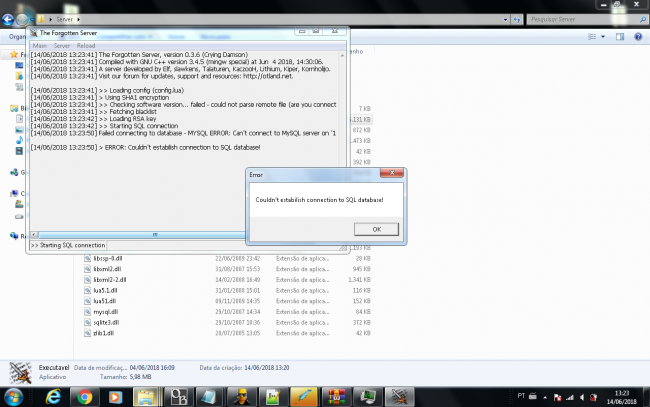Open the media player taskbar icon

[115, 397]
